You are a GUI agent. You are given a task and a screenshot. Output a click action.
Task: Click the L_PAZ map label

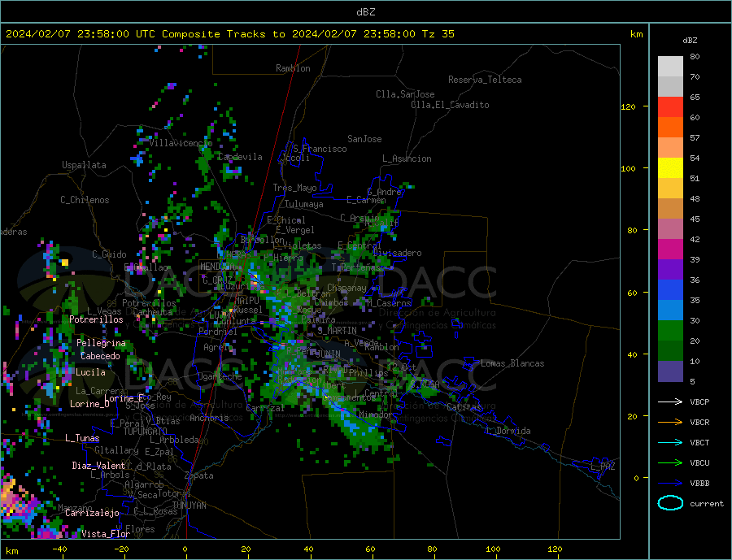click(x=603, y=467)
